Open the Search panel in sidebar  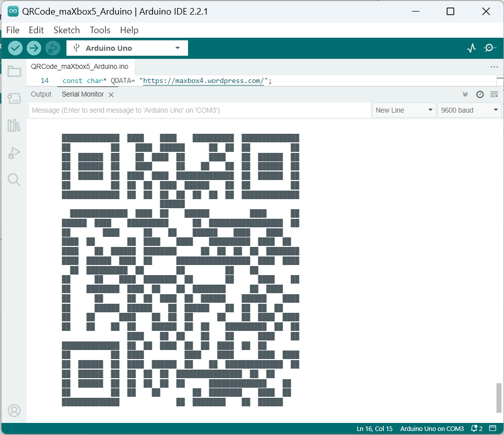[x=14, y=180]
